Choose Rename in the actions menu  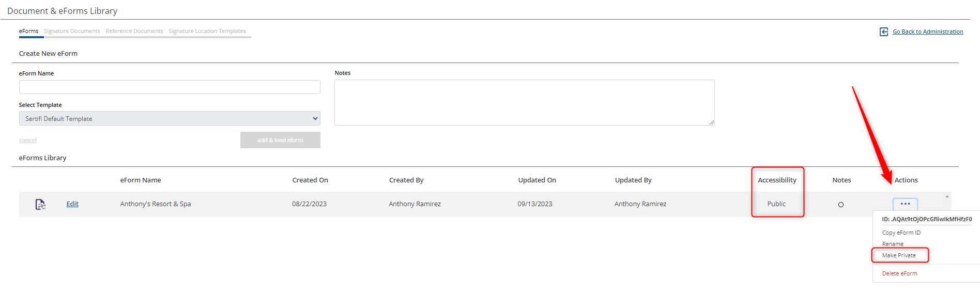[x=893, y=244]
